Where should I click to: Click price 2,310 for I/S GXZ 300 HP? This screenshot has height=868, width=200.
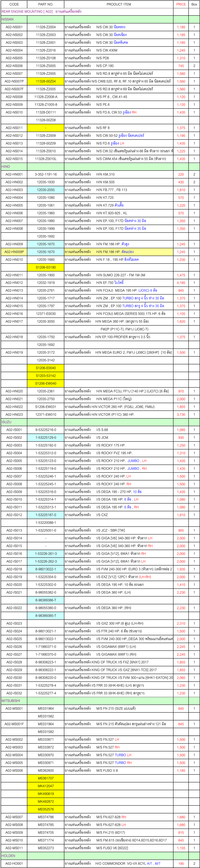coord(181,623)
